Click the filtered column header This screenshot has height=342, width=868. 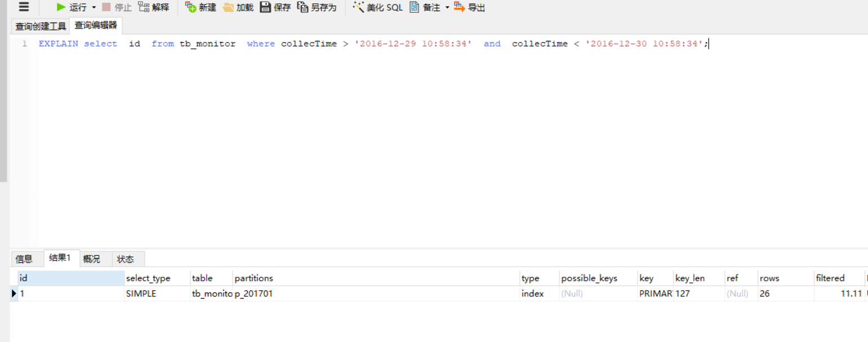pyautogui.click(x=839, y=278)
